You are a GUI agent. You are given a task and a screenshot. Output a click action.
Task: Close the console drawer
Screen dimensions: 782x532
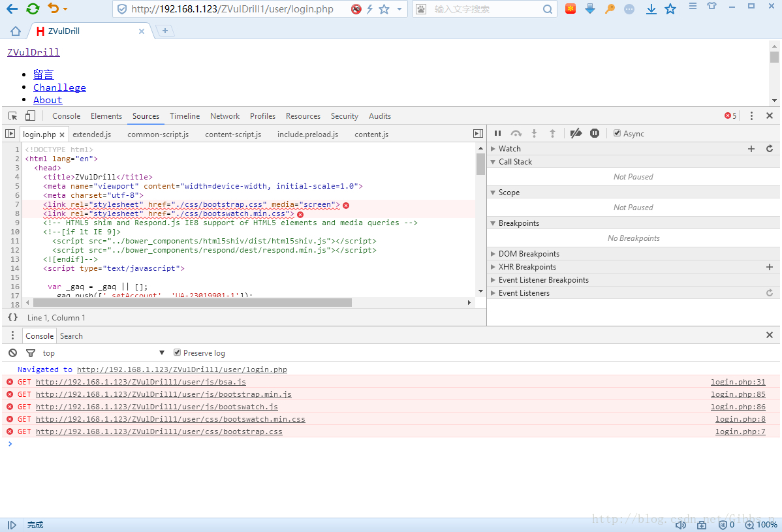point(770,335)
